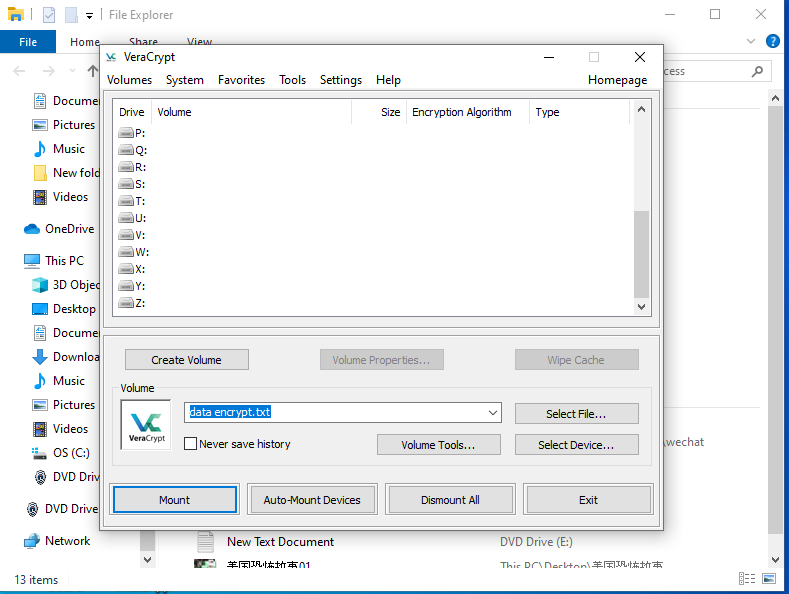789x594 pixels.
Task: Click the Exit button in VeraCrypt
Action: click(x=588, y=500)
